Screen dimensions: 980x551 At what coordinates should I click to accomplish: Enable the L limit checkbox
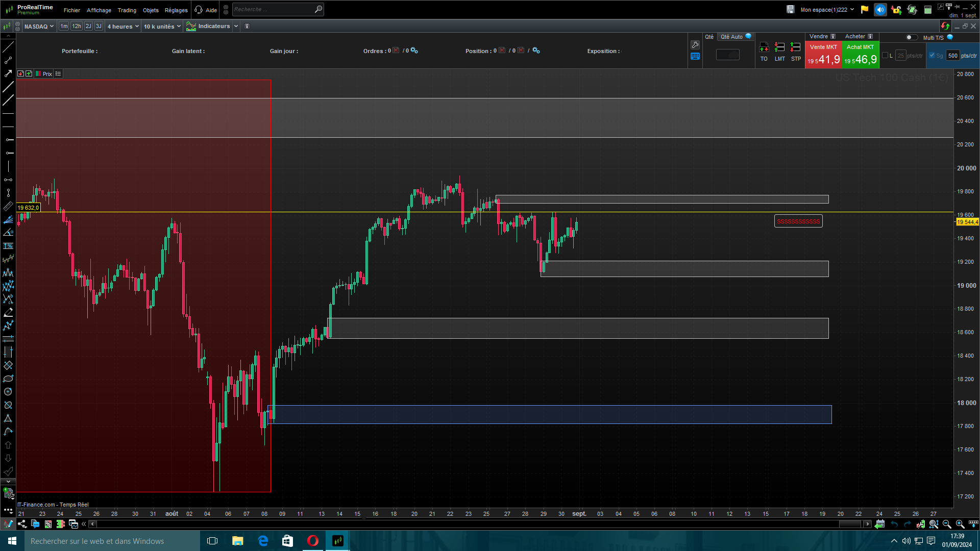885,56
